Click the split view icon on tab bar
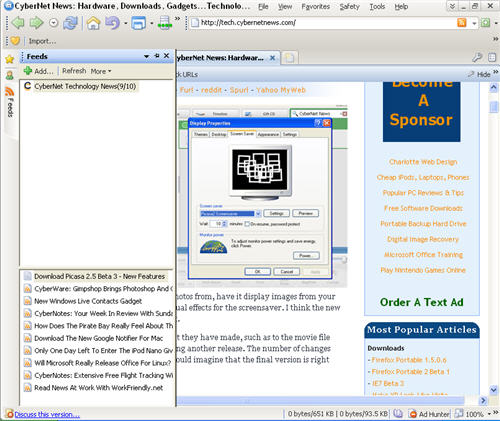 coord(492,57)
